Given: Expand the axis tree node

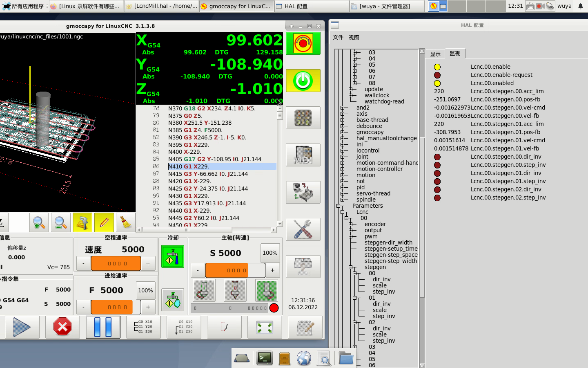Looking at the screenshot, I should (x=343, y=114).
